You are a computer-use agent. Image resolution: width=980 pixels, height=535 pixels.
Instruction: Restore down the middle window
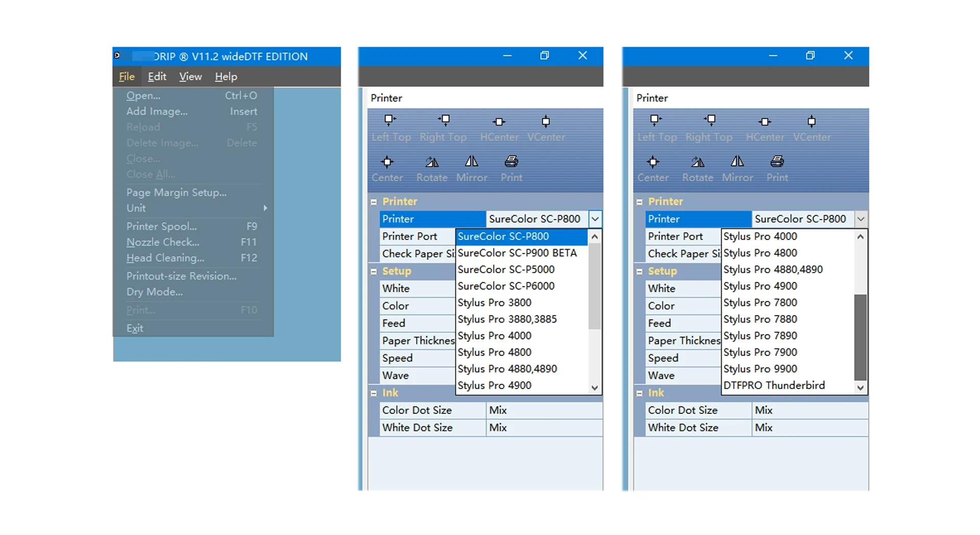tap(545, 56)
